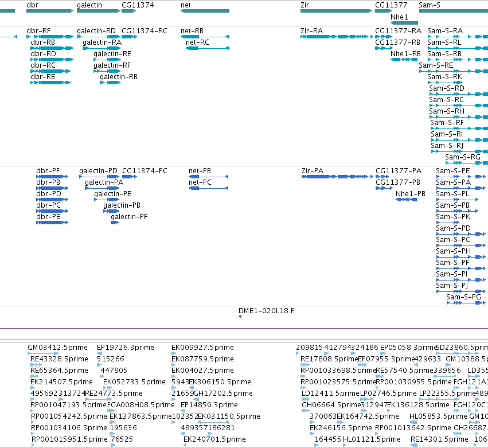Image resolution: width=488 pixels, height=448 pixels.
Task: Select transcript galectin-RF
Action: coord(107,71)
